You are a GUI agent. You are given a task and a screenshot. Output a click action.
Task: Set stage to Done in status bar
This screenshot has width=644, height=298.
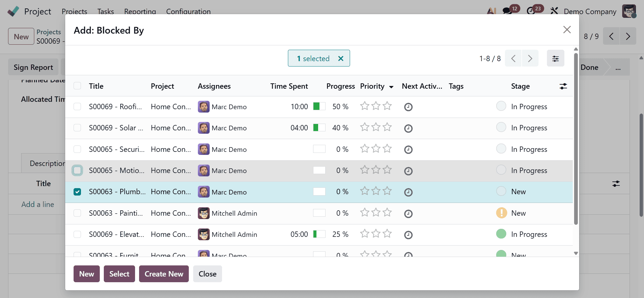[x=590, y=67]
